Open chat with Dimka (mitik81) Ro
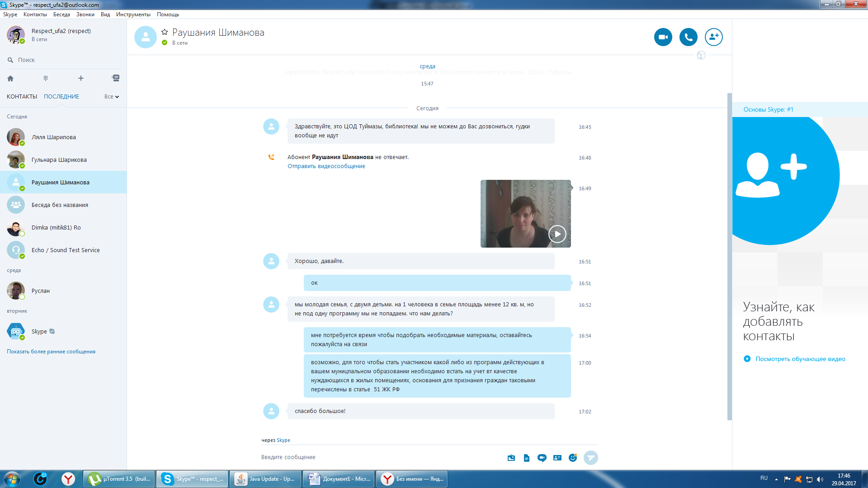868x488 pixels. [x=63, y=228]
